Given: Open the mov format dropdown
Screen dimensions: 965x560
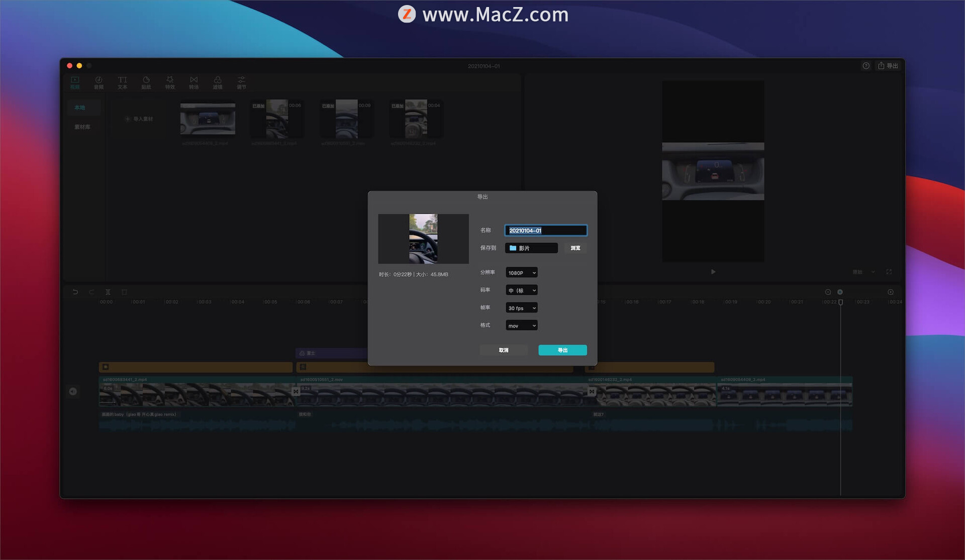Looking at the screenshot, I should pos(521,325).
